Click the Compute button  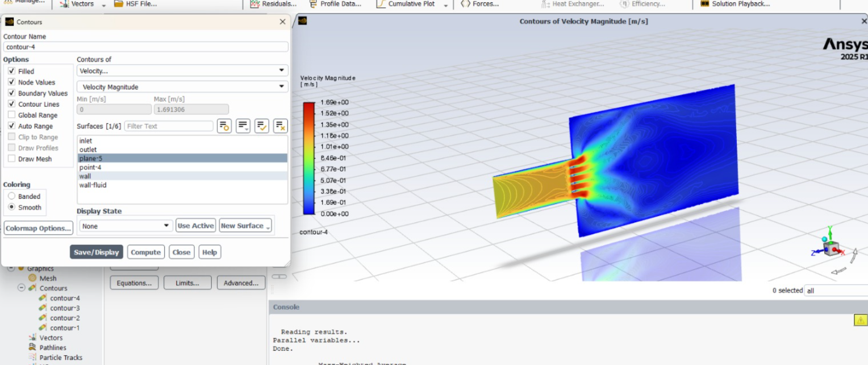click(x=146, y=252)
